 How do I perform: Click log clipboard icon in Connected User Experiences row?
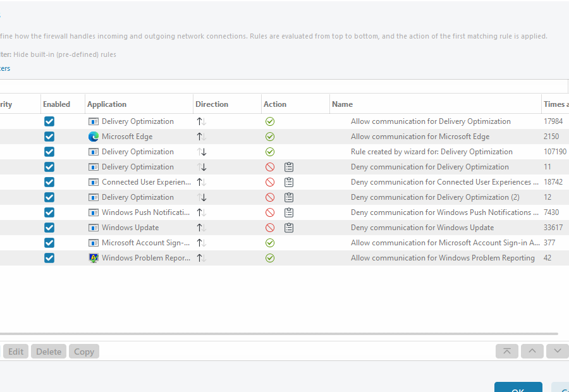(x=289, y=182)
